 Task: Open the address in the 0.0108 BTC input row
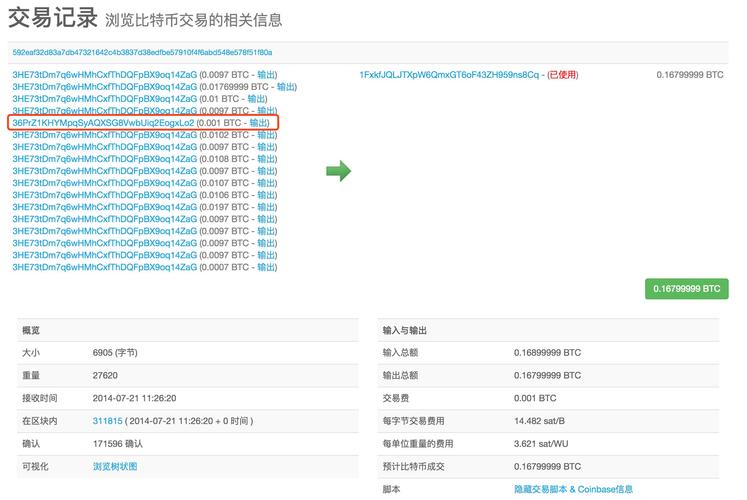tap(104, 159)
